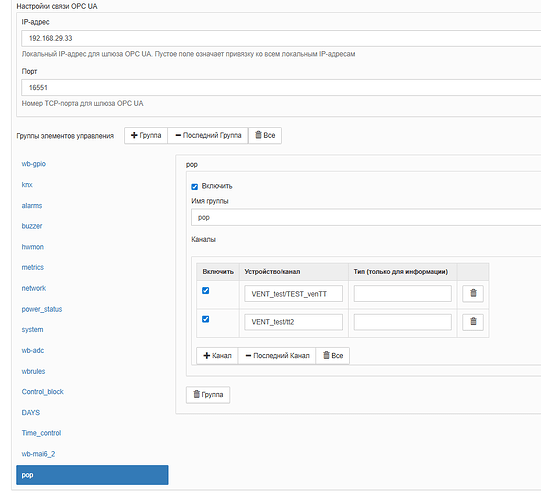541x500 pixels.
Task: Edit the Имя группы field
Action: tap(366, 218)
